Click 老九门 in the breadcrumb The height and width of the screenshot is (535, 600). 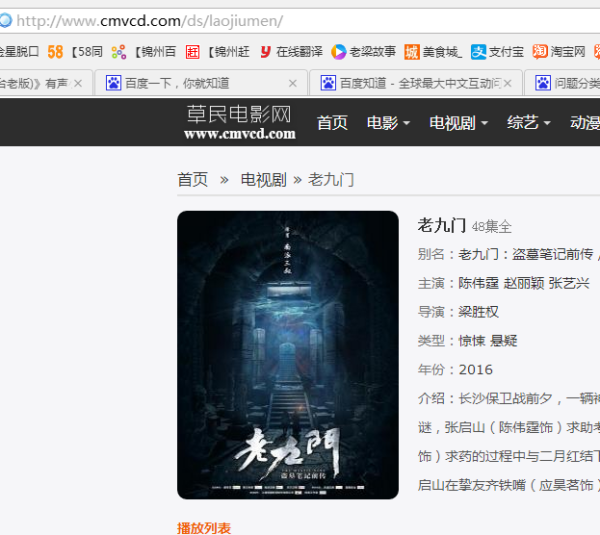[x=331, y=179]
